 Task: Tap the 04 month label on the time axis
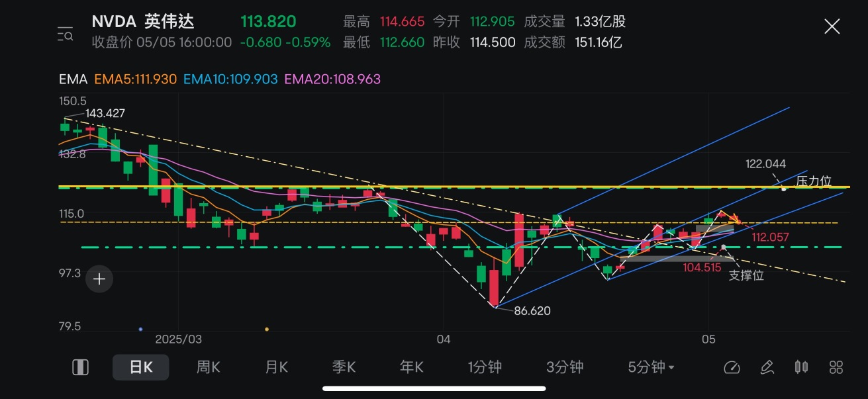[443, 339]
